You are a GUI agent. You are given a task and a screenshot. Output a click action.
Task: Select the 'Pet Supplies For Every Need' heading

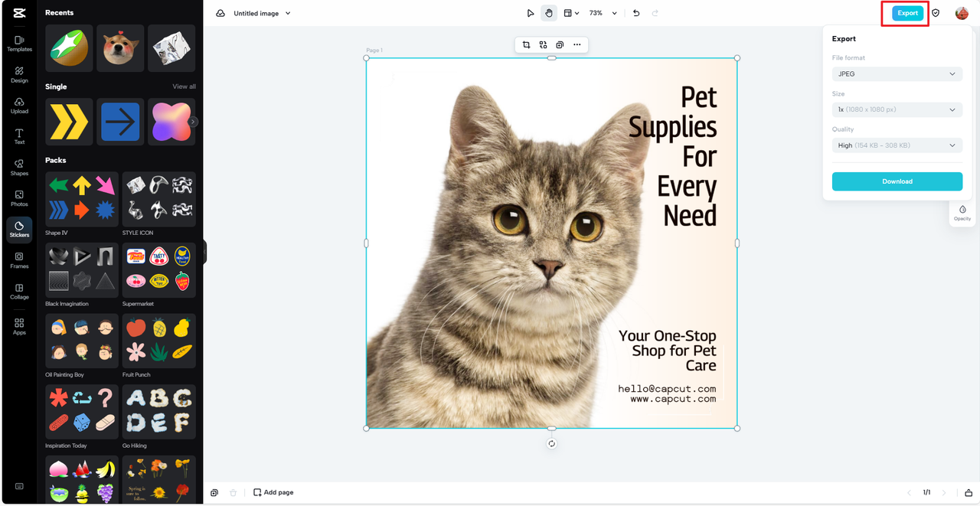point(673,156)
